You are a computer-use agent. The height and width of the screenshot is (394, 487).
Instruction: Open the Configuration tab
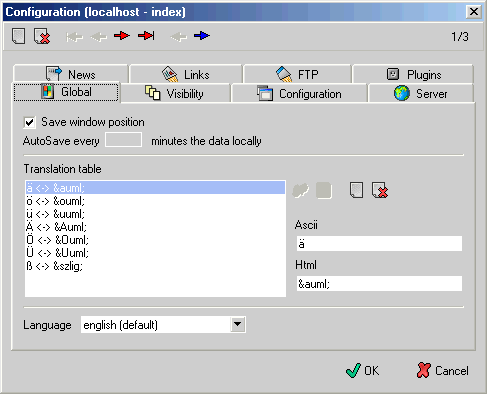299,93
